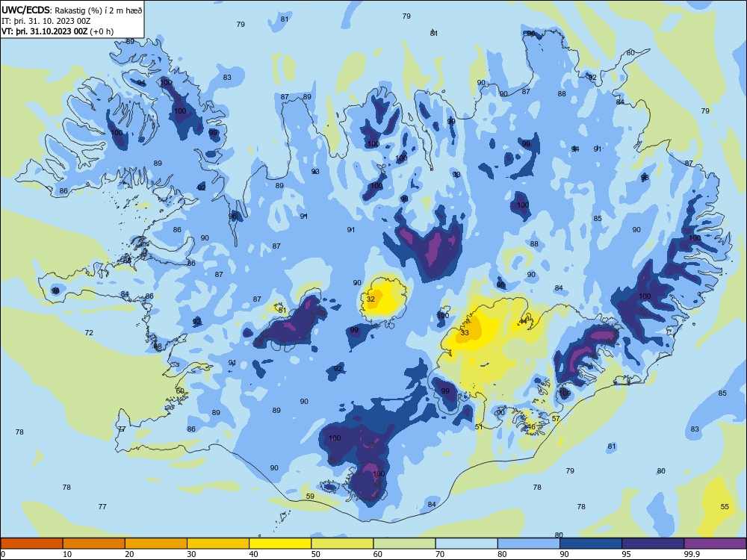Click the humidity value '59' near south coast

pos(310,496)
